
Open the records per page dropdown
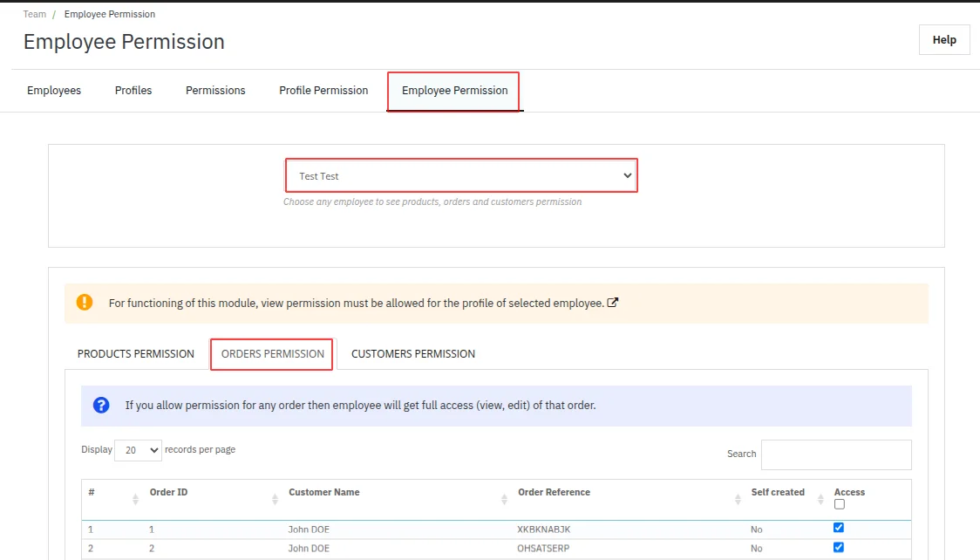click(138, 450)
